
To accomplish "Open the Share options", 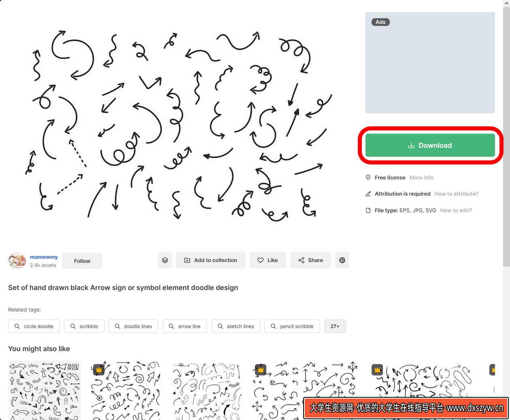I will coord(310,260).
